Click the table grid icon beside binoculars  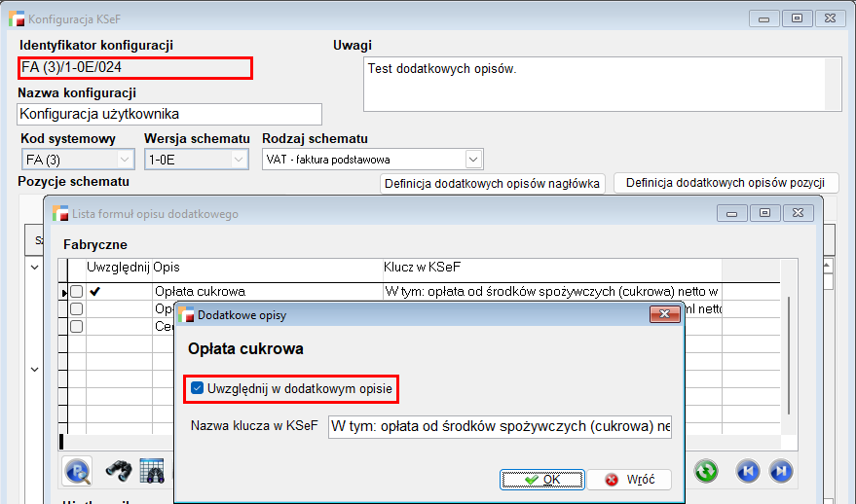click(152, 471)
